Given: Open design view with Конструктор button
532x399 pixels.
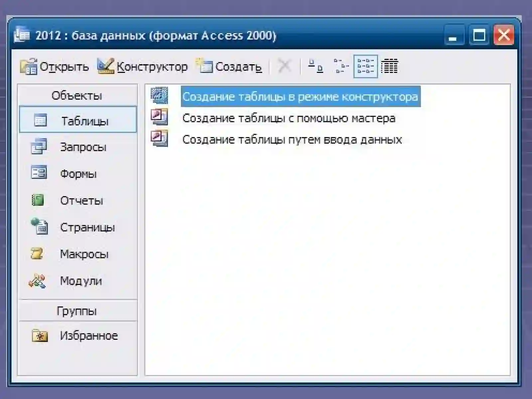Looking at the screenshot, I should coord(142,66).
